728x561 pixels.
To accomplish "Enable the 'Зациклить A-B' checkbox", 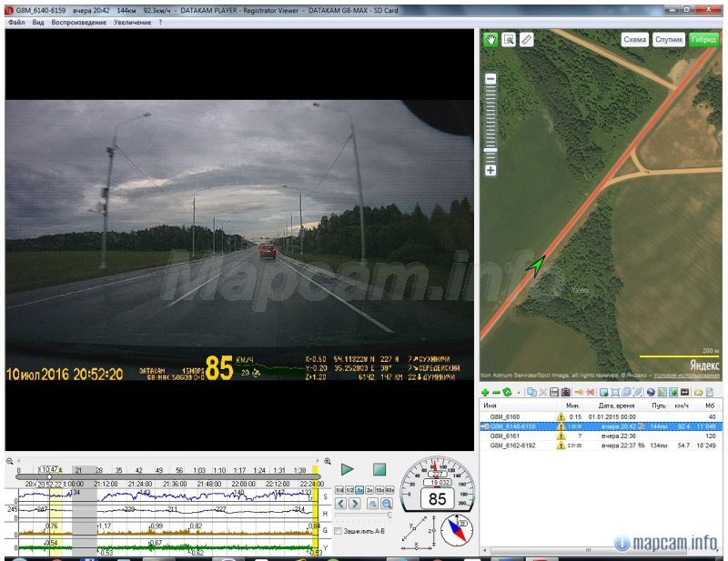I will pos(339,531).
